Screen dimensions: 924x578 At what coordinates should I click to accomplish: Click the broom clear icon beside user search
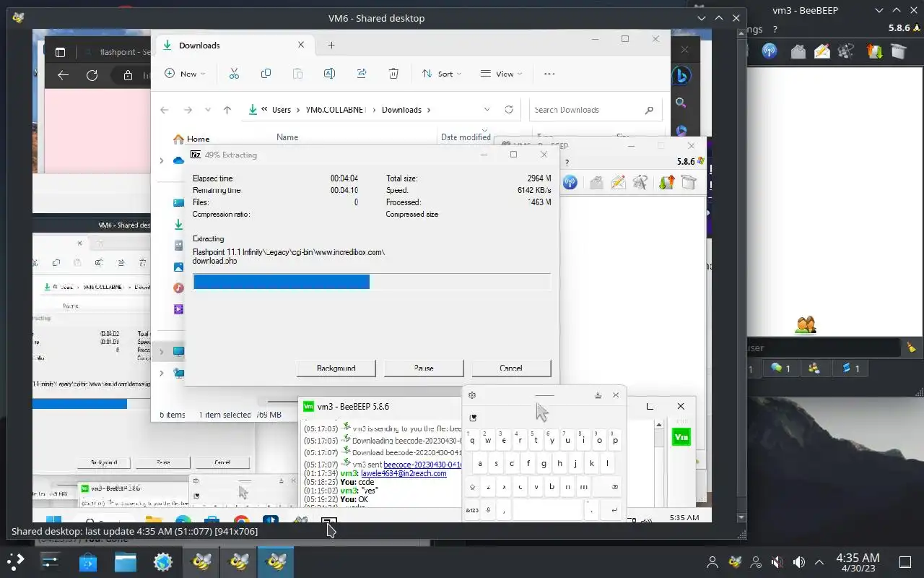[x=911, y=348]
